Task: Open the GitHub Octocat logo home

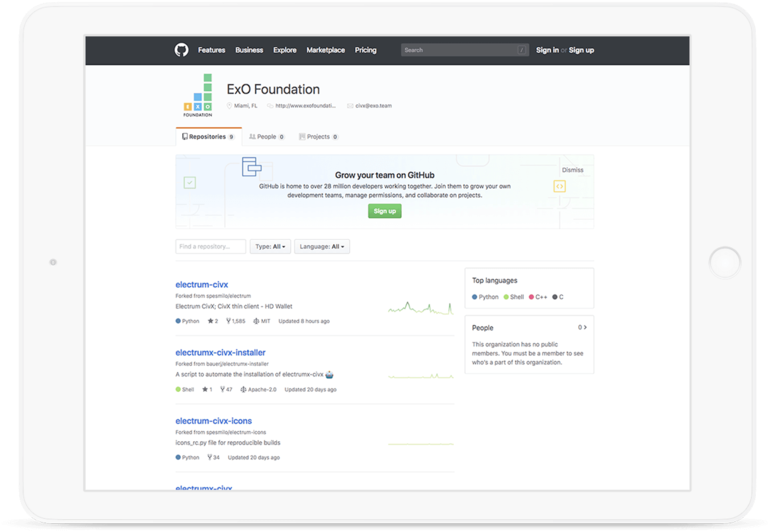Action: click(181, 50)
